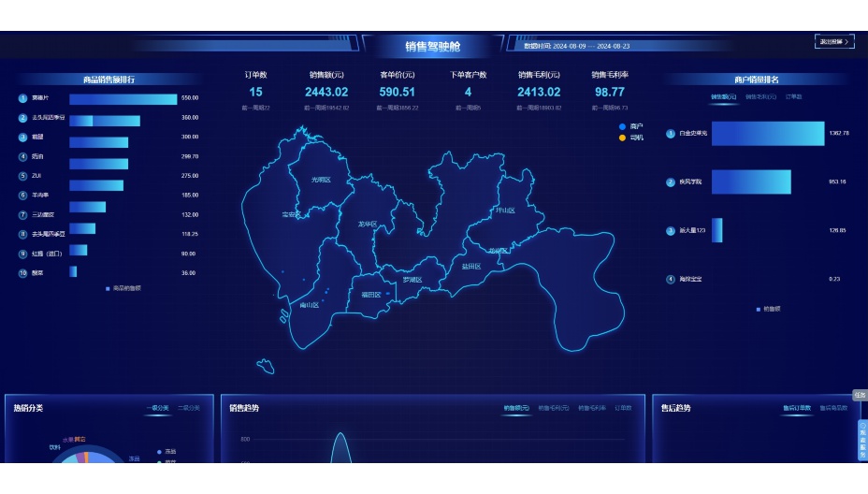Click the 退出投屏 button at top right
868x494 pixels.
pos(834,41)
